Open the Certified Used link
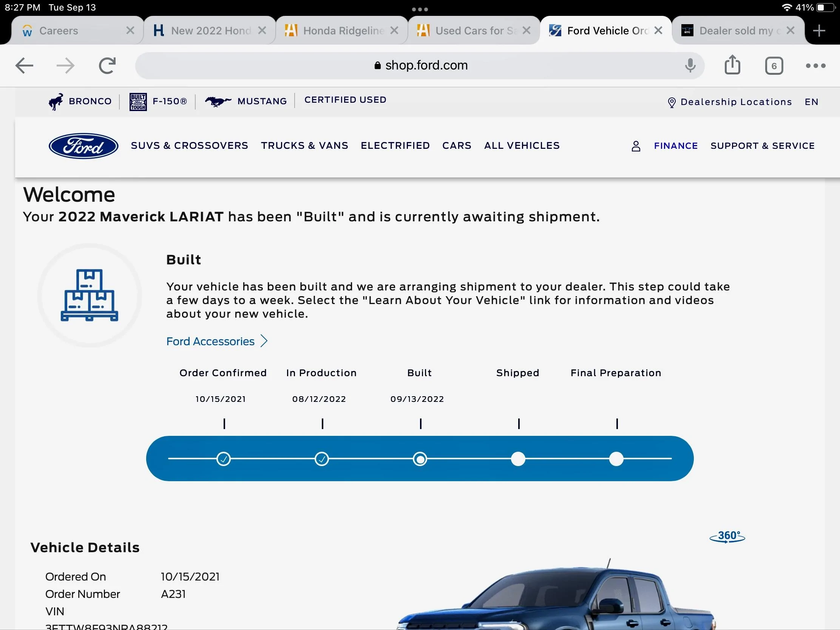Viewport: 840px width, 630px height. [345, 100]
